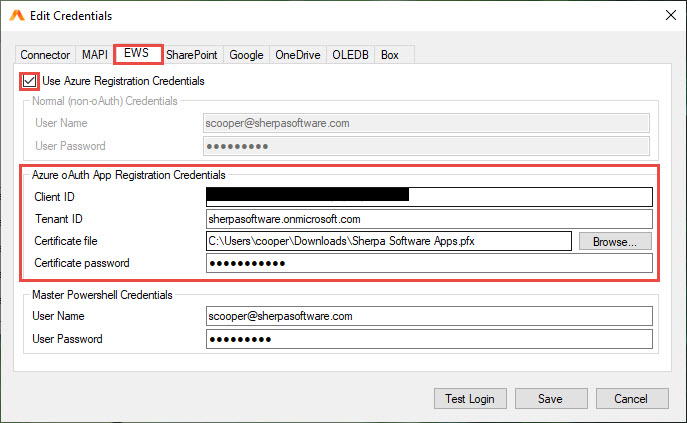Open the Google tab
Image resolution: width=687 pixels, height=423 pixels.
[246, 55]
